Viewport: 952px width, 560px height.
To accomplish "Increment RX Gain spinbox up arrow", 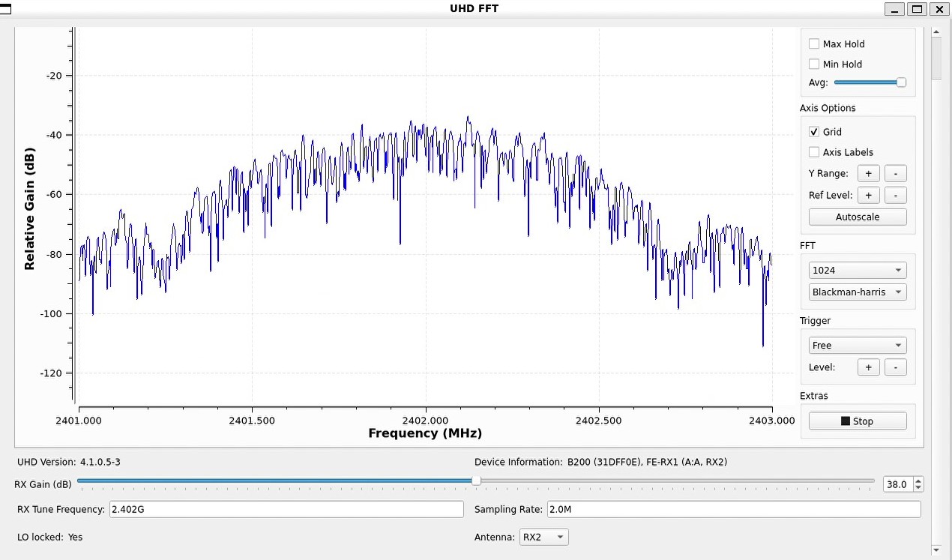I will coord(918,481).
